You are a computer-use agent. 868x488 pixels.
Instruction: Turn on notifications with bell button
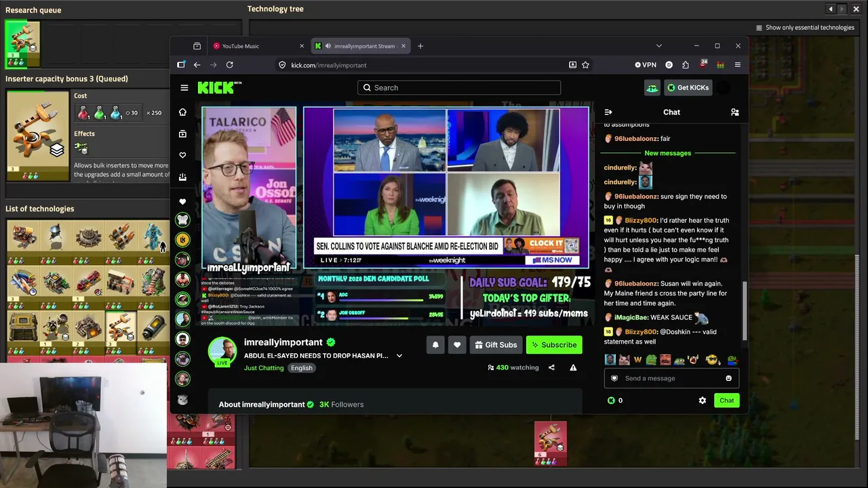pyautogui.click(x=435, y=345)
